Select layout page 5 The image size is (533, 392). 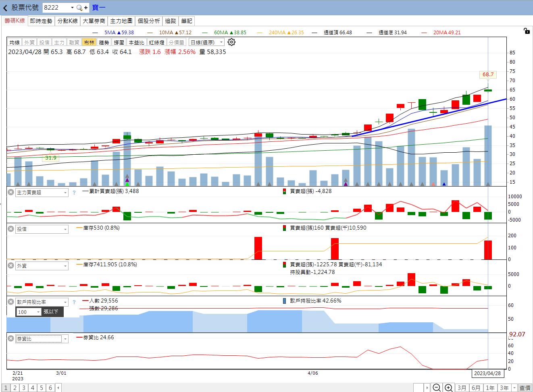[42, 388]
